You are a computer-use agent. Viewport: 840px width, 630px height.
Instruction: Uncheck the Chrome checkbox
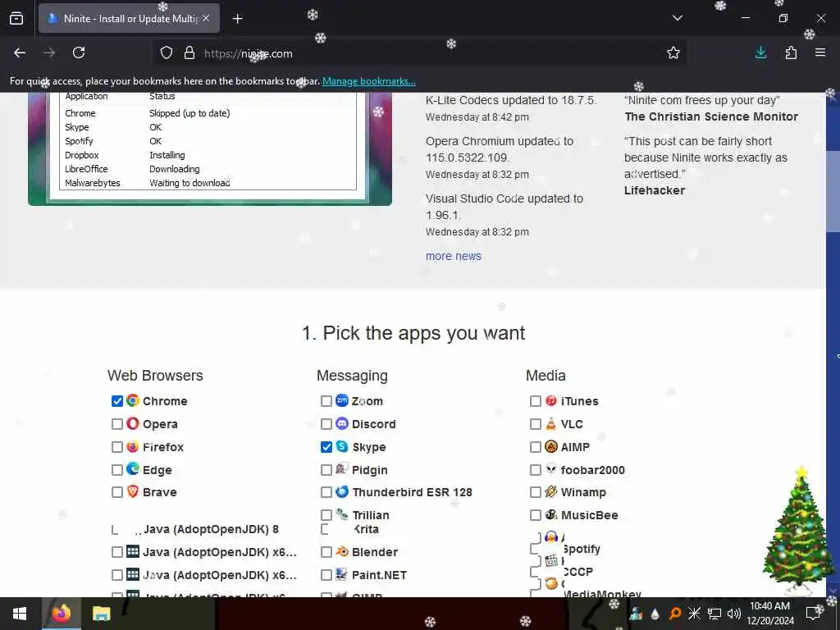click(x=116, y=400)
